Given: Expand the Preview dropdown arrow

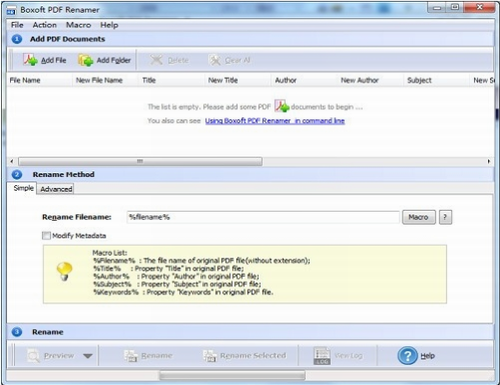Looking at the screenshot, I should (x=88, y=356).
